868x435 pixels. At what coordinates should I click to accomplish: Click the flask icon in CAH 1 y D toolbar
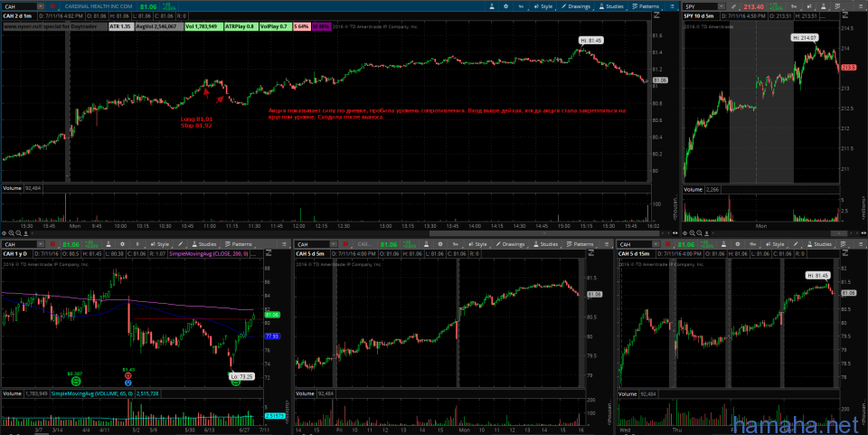(108, 244)
